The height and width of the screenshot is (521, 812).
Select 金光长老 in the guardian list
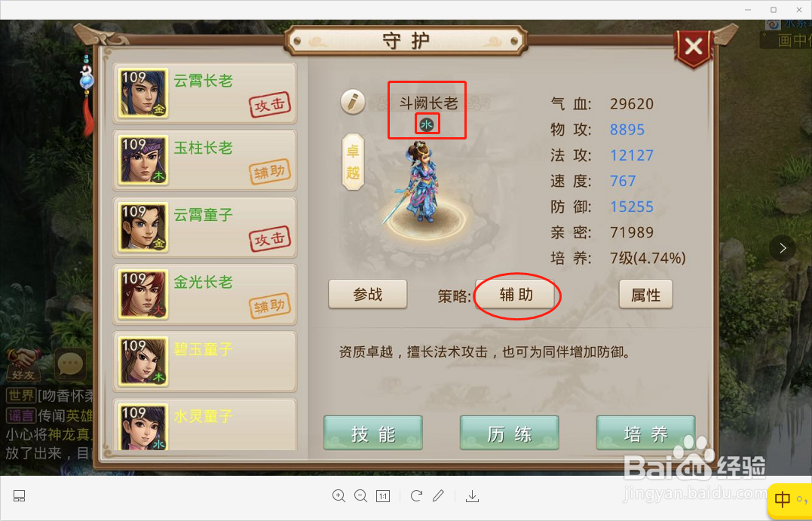[x=205, y=295]
